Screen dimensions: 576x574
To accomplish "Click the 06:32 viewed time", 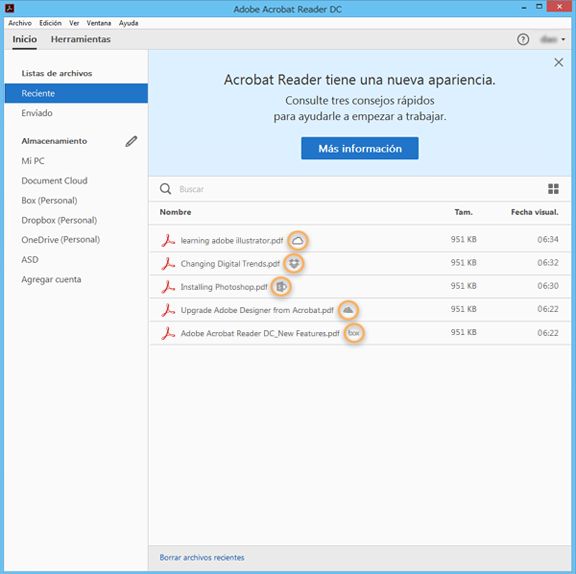I will coord(548,263).
